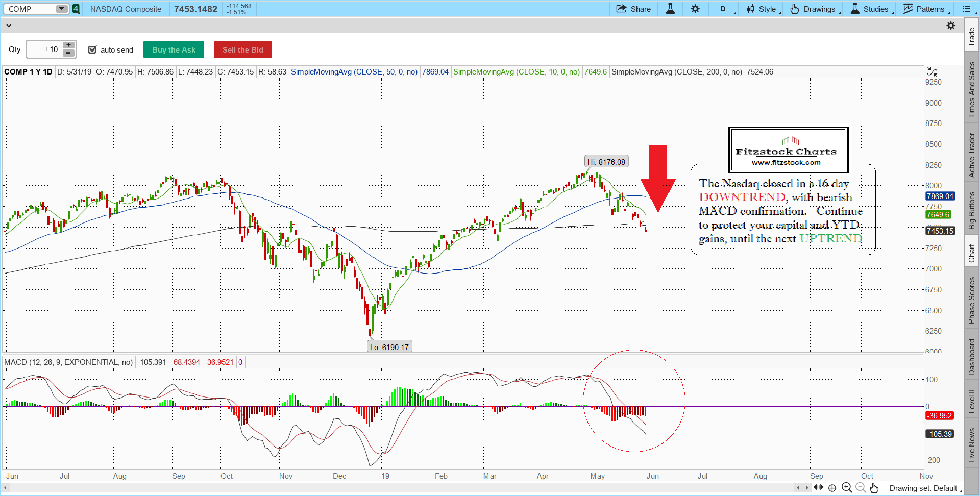Click the chart collapse arrows icon
980x496 pixels.
pyautogui.click(x=932, y=72)
